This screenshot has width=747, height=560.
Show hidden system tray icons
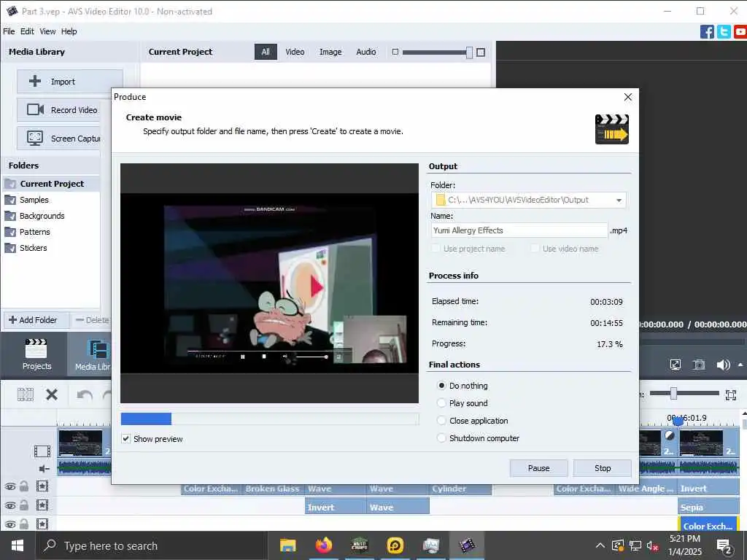click(600, 545)
